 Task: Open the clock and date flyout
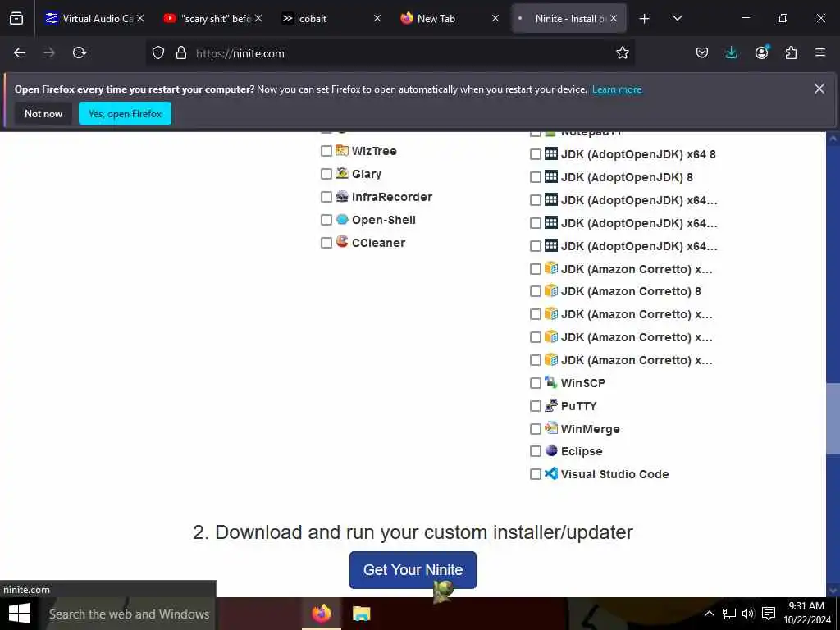click(806, 613)
